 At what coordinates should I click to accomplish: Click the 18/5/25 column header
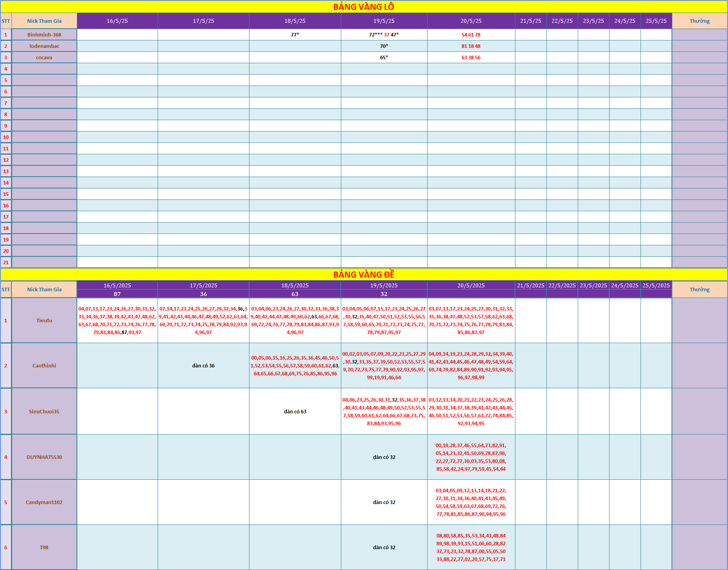295,21
